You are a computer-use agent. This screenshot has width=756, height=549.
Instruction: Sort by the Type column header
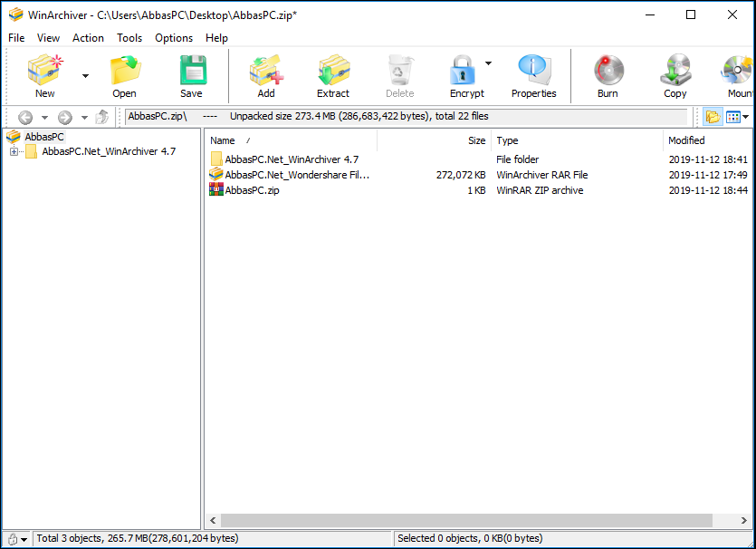pyautogui.click(x=577, y=140)
